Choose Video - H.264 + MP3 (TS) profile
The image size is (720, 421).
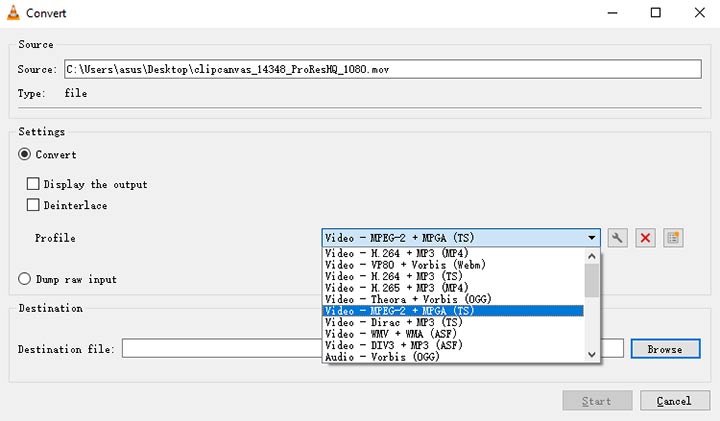(453, 276)
